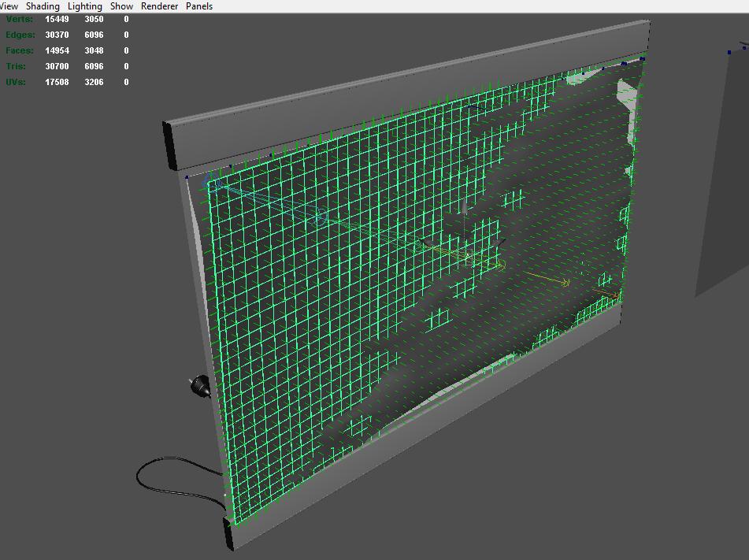
Task: Click the Faces label in heads-up display
Action: [20, 50]
